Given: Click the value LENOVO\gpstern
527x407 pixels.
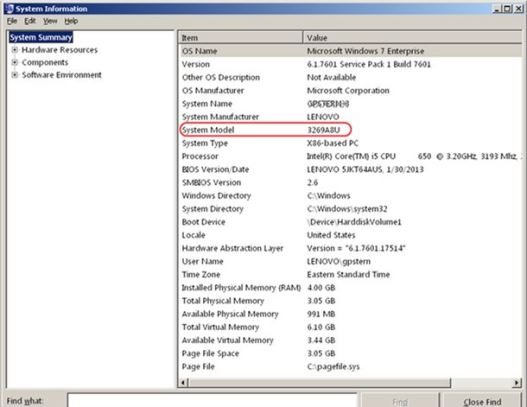Looking at the screenshot, I should click(338, 261).
